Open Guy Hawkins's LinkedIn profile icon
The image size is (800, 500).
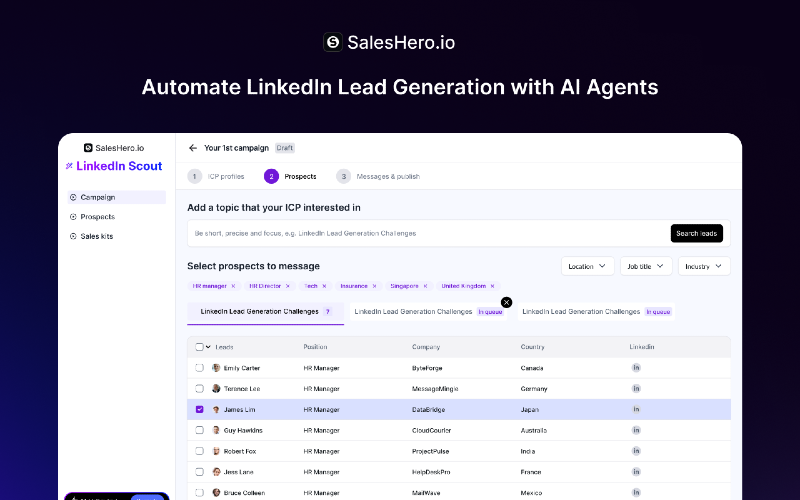636,430
